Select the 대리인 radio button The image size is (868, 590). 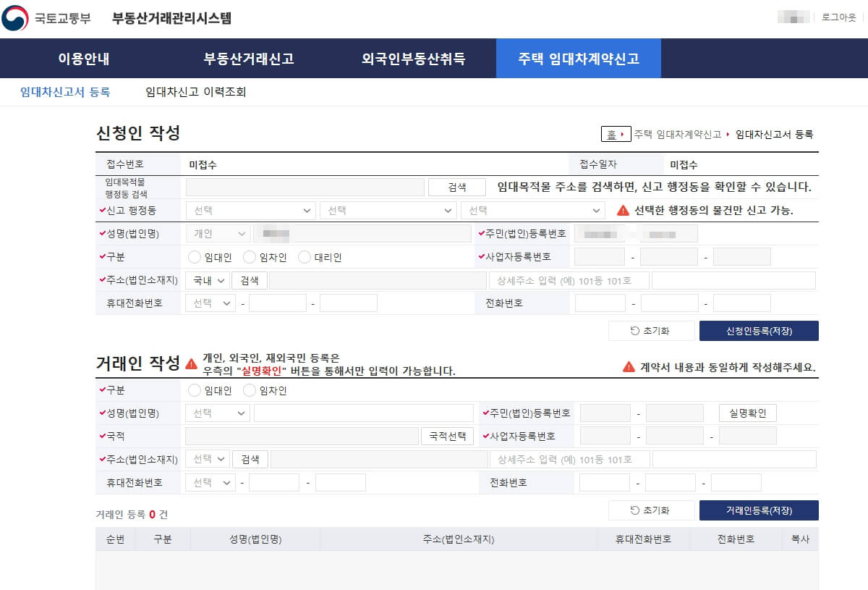[304, 256]
